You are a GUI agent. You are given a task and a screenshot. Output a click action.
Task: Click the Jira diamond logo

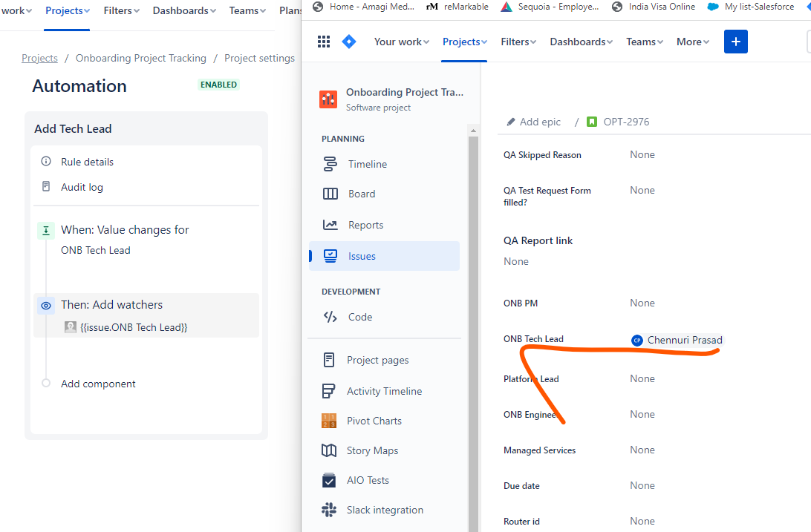[349, 42]
